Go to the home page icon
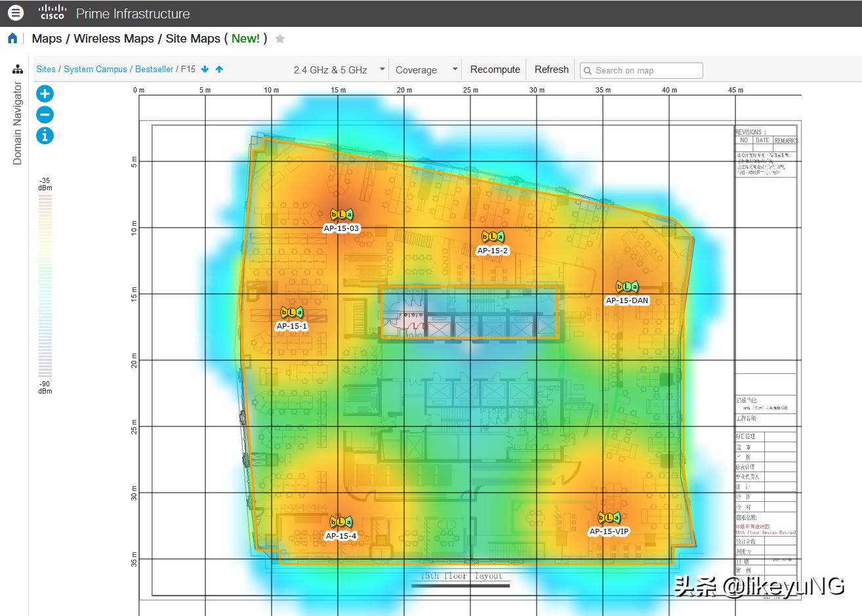The width and height of the screenshot is (862, 616). [12, 39]
